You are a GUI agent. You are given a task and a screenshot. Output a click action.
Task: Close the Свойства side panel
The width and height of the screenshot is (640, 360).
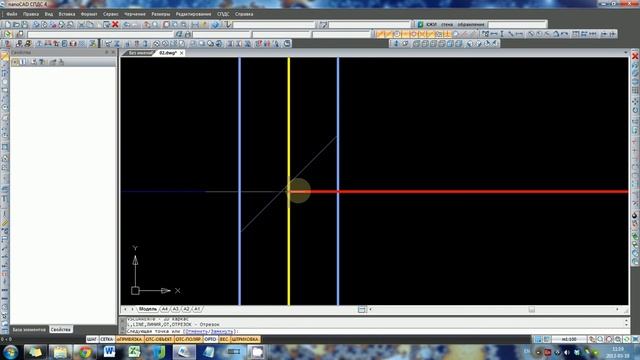[x=113, y=53]
